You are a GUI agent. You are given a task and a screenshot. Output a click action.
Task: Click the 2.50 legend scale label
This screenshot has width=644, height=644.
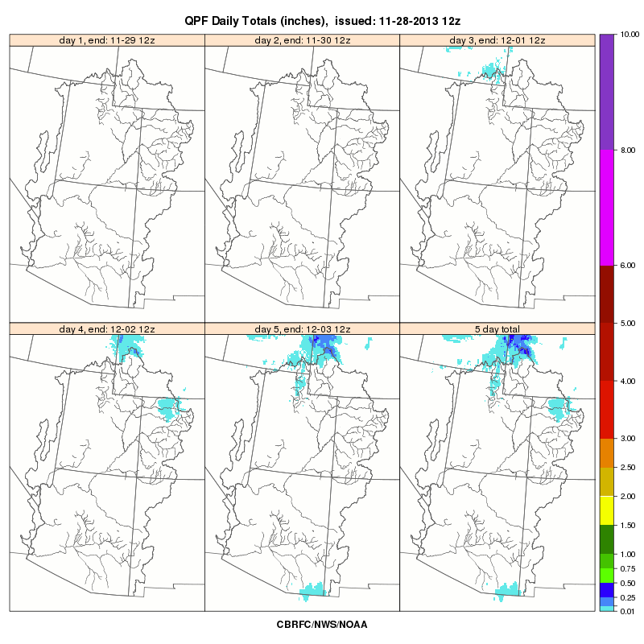coord(628,468)
